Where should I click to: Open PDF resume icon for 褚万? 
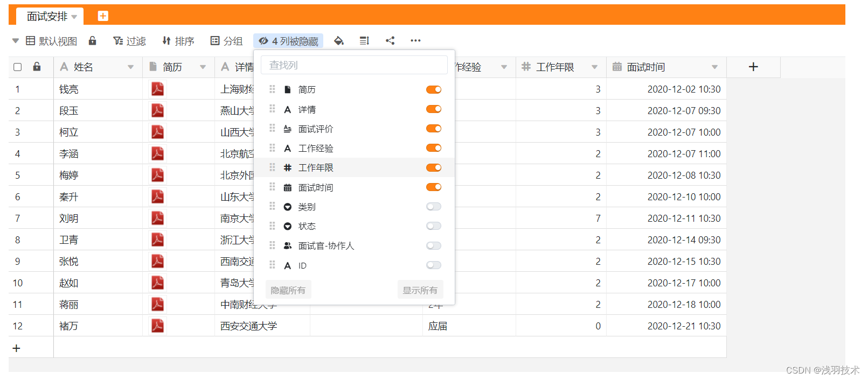(x=157, y=326)
